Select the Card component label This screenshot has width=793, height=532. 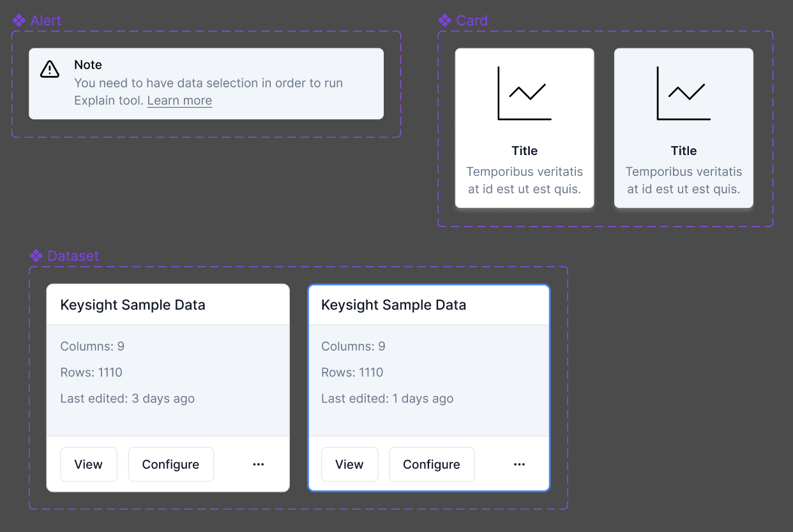472,20
